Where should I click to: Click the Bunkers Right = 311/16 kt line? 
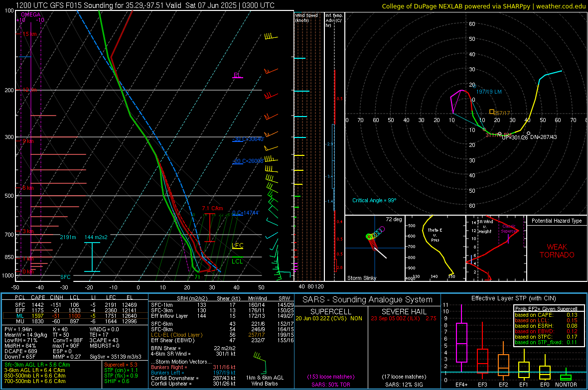click(193, 367)
